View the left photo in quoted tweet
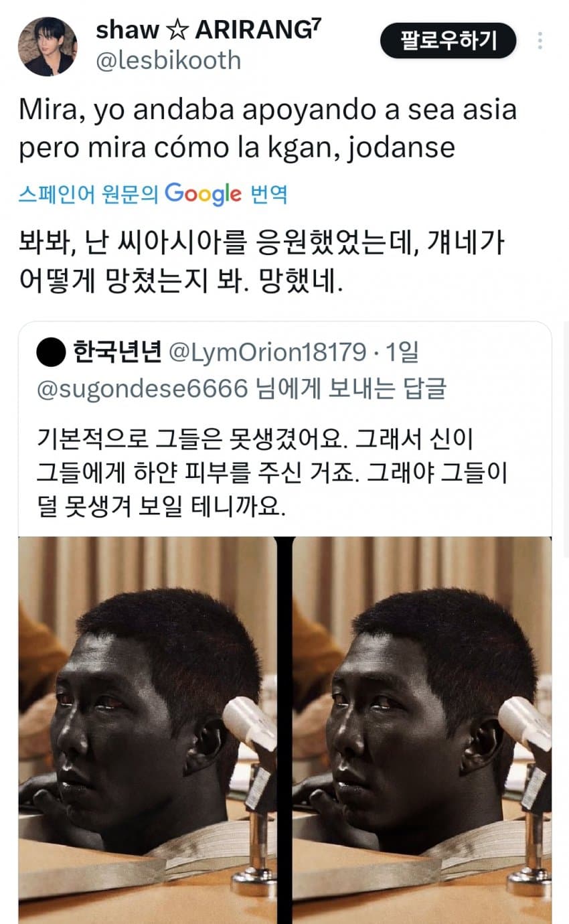The height and width of the screenshot is (924, 569). [147, 730]
